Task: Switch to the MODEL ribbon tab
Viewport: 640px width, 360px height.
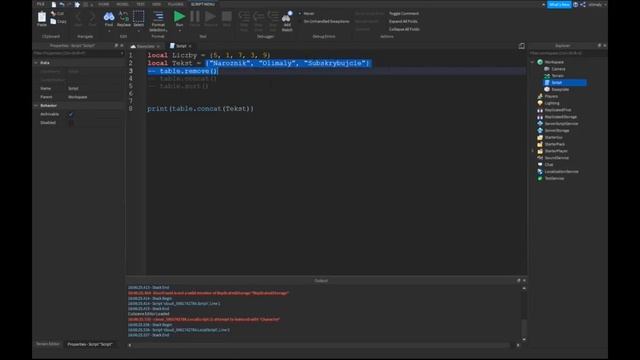Action: pyautogui.click(x=122, y=4)
